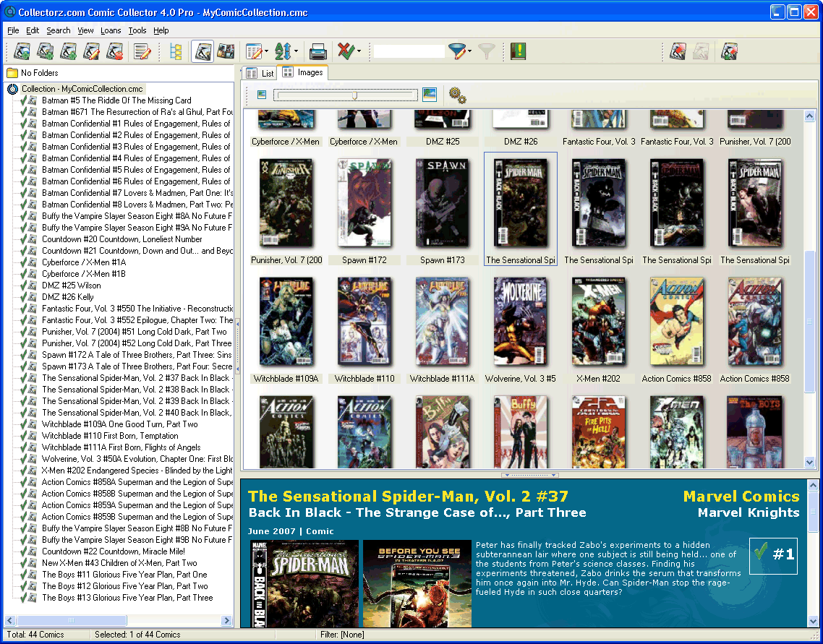Image resolution: width=823 pixels, height=644 pixels.
Task: Open the print dialog from the toolbar
Action: (x=317, y=51)
